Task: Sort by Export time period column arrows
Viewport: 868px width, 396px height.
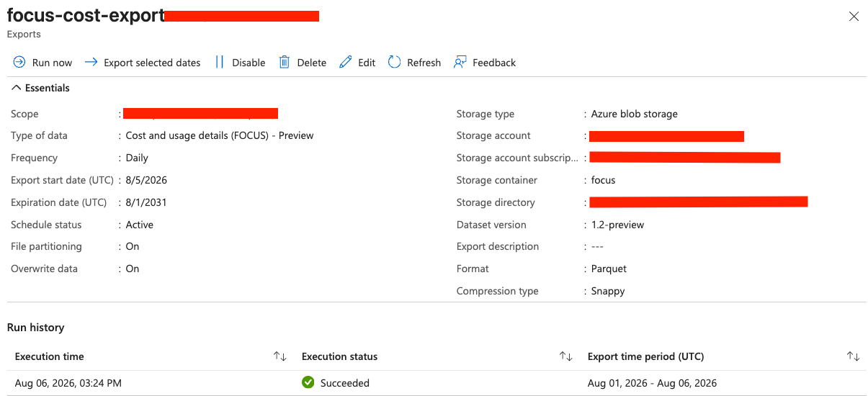Action: (854, 356)
